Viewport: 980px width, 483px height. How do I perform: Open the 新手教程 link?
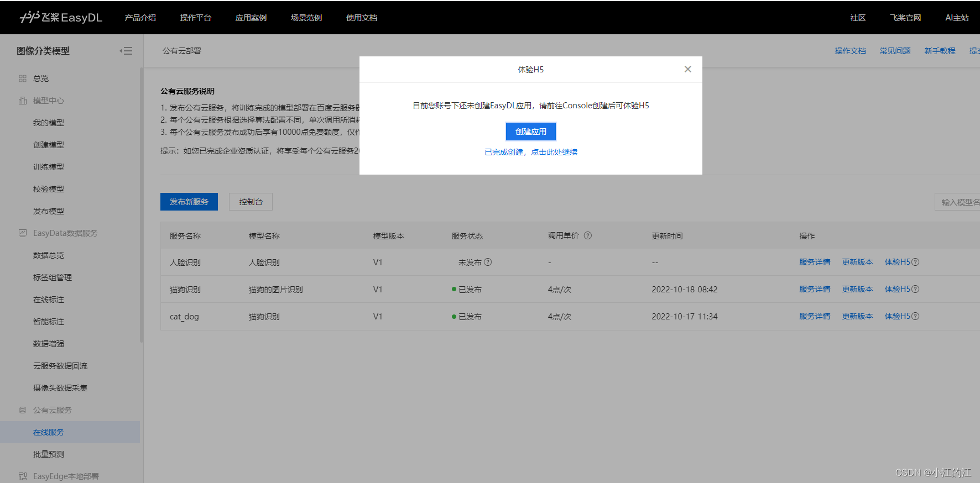click(x=940, y=51)
